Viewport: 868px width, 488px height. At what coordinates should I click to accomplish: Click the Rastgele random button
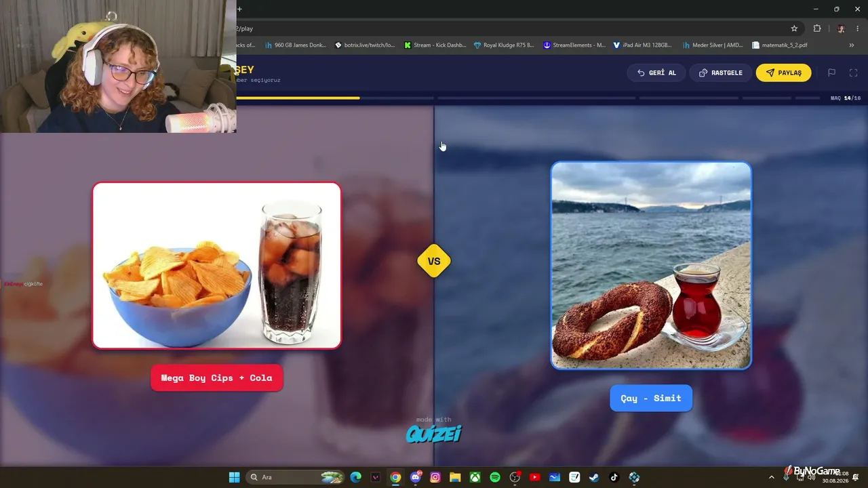[x=720, y=73]
